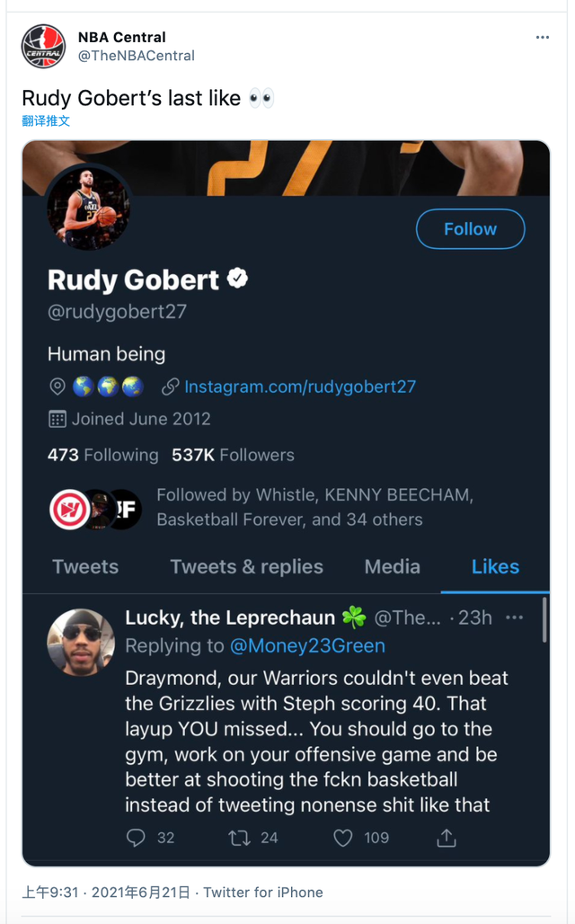Like the Leprechaun tweet via heart icon
Image resolution: width=575 pixels, height=924 pixels.
pos(343,838)
